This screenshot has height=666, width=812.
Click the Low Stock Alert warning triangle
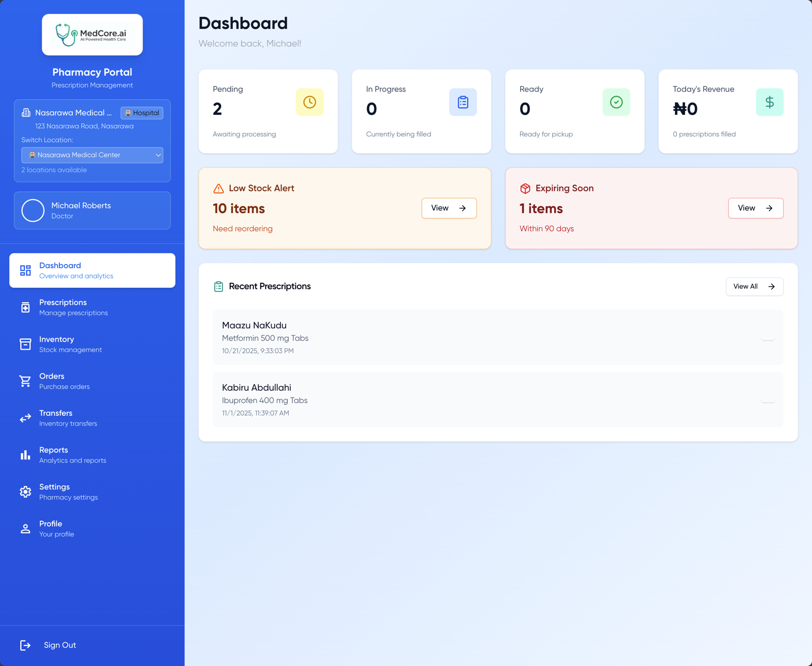(219, 188)
